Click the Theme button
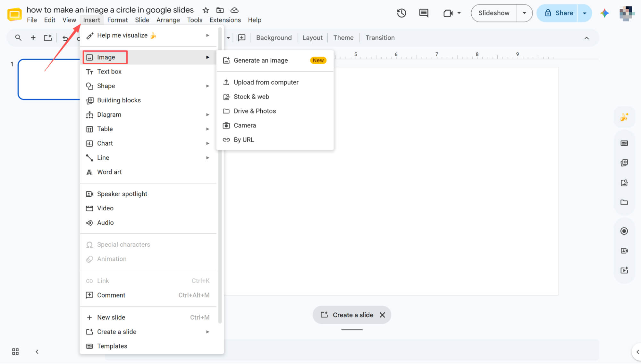 pos(343,38)
